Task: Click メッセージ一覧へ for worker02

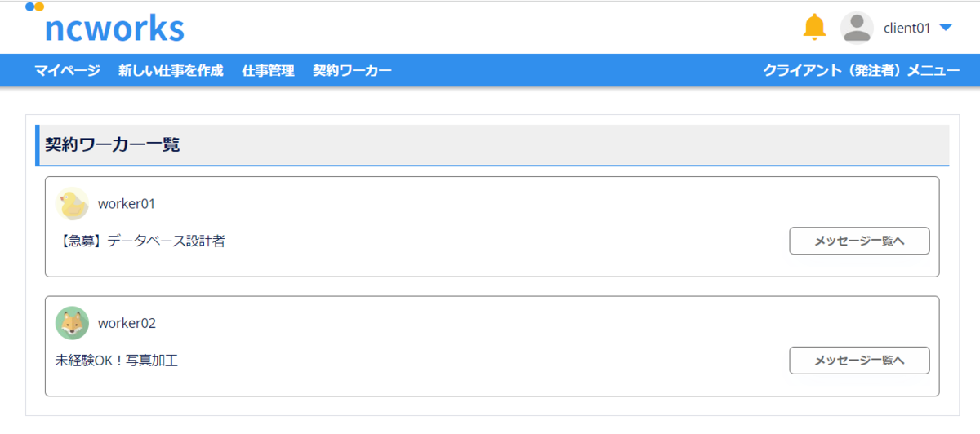Action: (859, 361)
